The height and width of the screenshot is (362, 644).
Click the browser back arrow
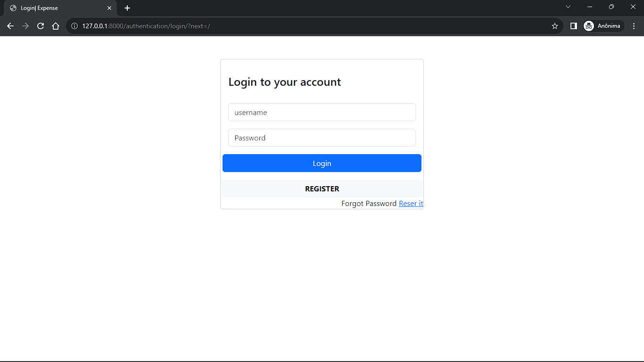[x=10, y=26]
